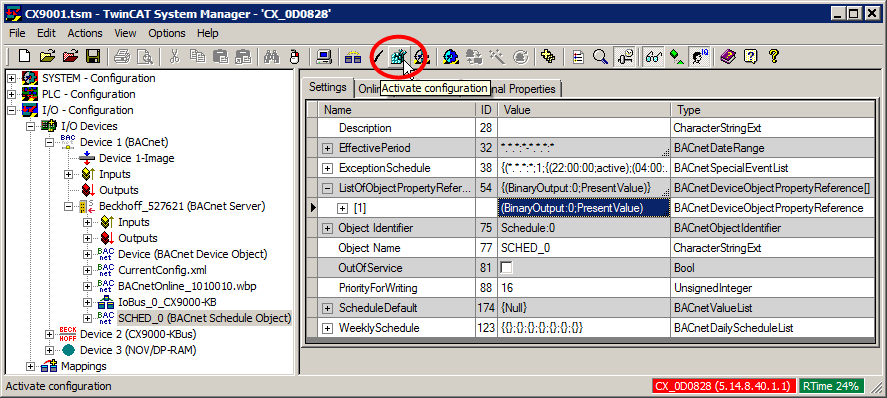Expand the EffectivePeriod property row
Screen dimensions: 887x398
327,149
